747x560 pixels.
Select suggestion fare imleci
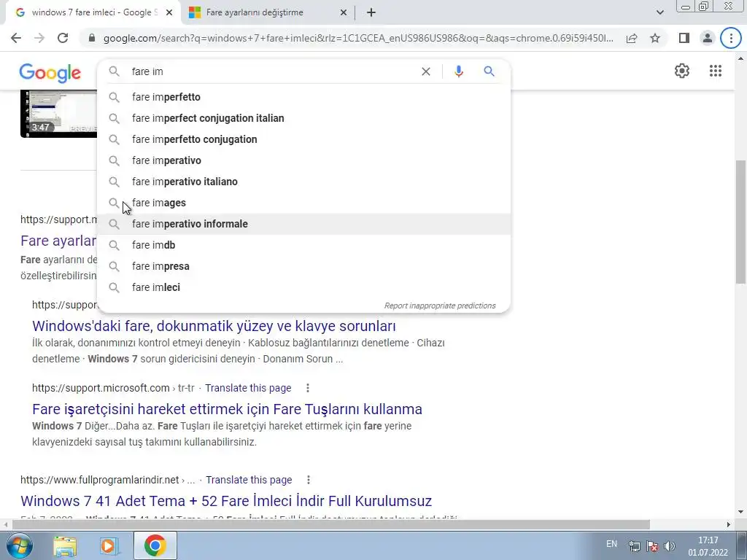pos(304,287)
